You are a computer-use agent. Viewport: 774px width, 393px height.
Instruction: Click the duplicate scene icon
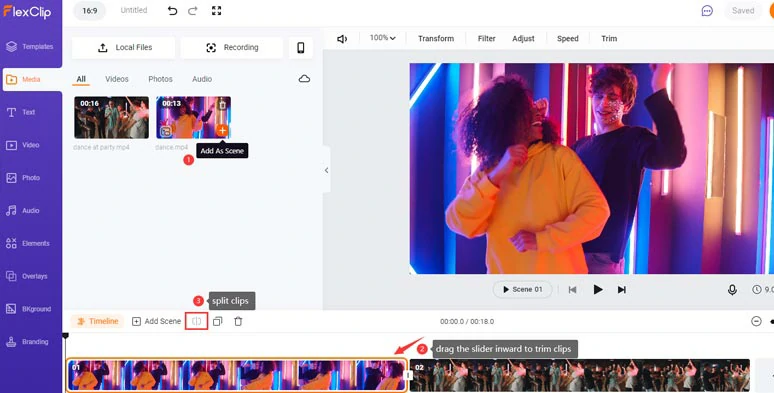coord(218,321)
